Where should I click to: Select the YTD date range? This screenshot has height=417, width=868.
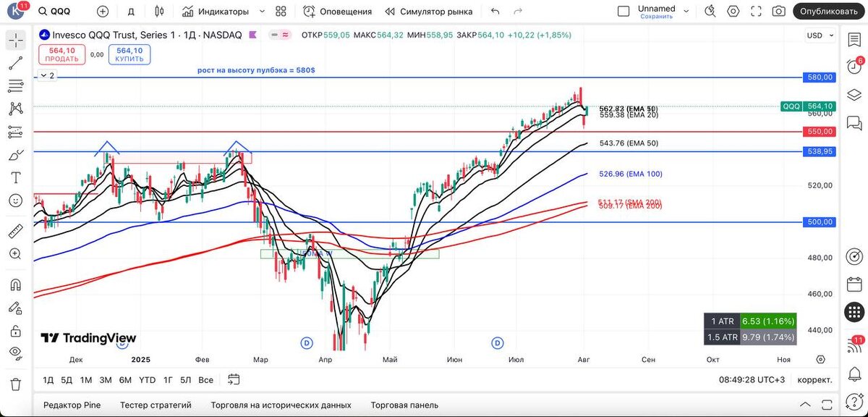tap(147, 379)
